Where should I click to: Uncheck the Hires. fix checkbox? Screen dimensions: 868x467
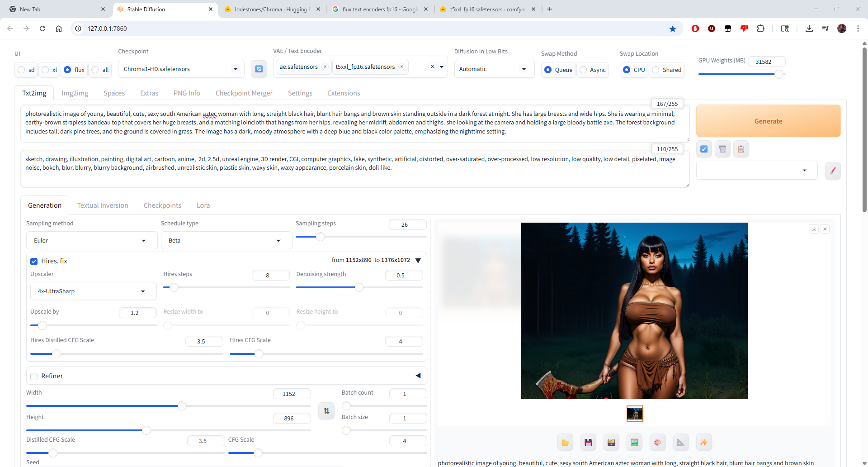pyautogui.click(x=34, y=261)
